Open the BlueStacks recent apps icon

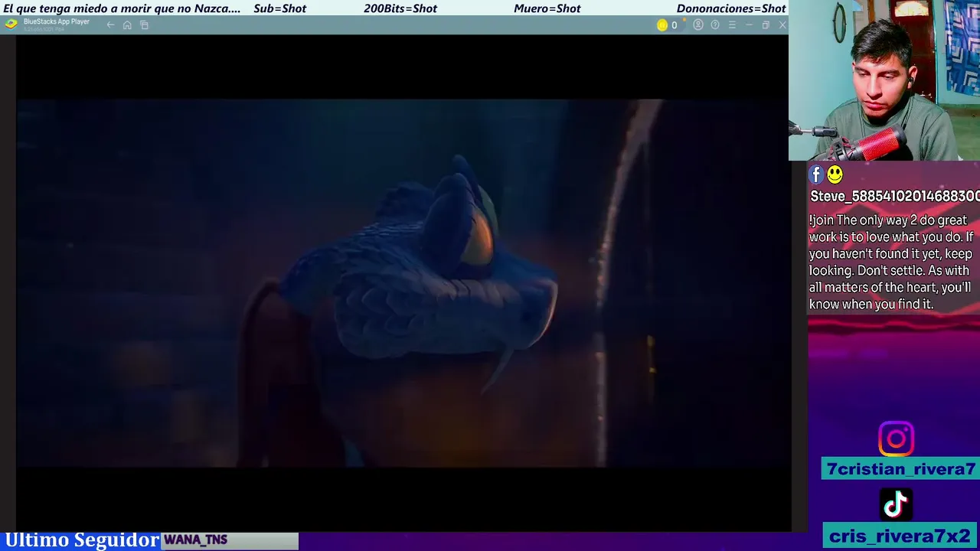[144, 25]
